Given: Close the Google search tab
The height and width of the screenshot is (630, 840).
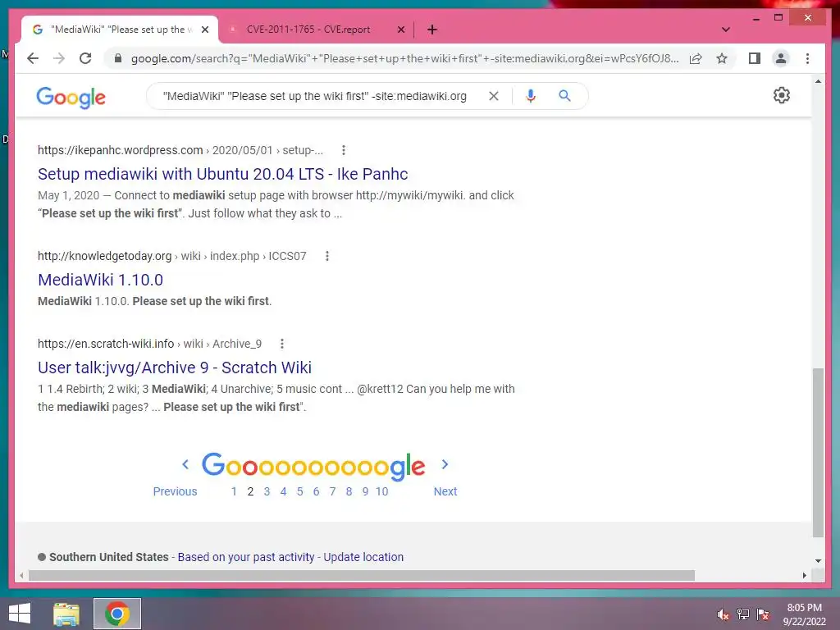Looking at the screenshot, I should (x=204, y=30).
